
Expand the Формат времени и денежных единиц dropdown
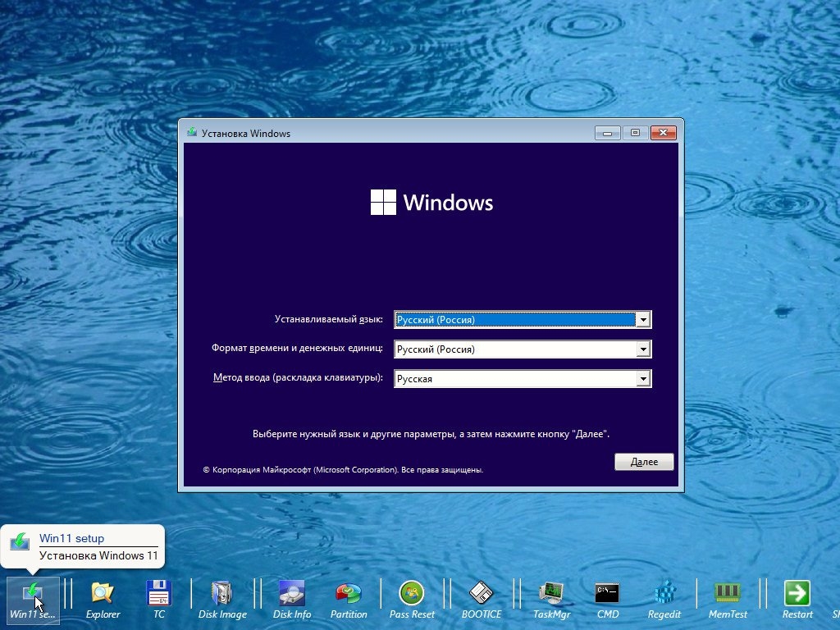click(644, 349)
